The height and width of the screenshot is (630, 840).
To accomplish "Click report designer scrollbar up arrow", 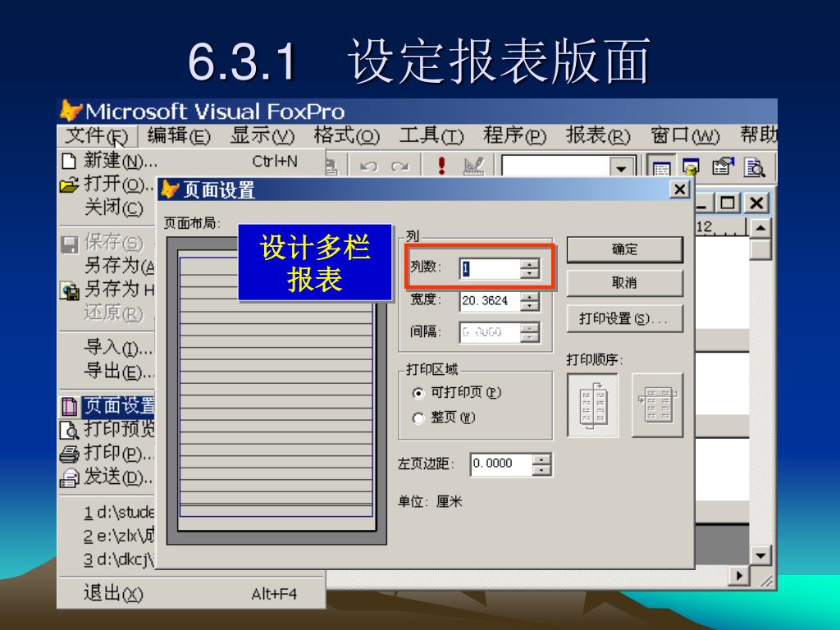I will 760,228.
